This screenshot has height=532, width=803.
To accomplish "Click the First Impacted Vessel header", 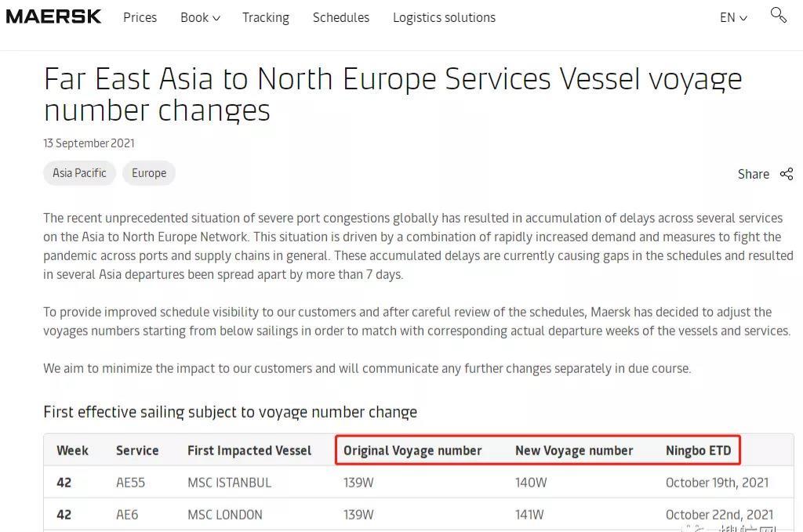I will click(x=249, y=451).
